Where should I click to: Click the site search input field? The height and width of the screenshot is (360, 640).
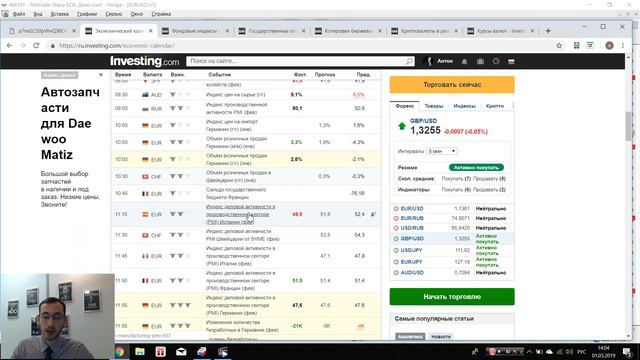(x=296, y=61)
